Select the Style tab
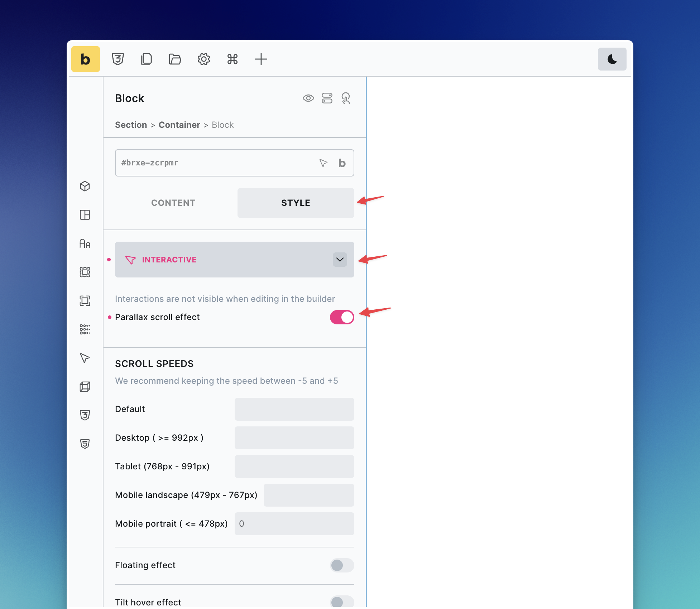Image resolution: width=700 pixels, height=609 pixels. click(296, 203)
